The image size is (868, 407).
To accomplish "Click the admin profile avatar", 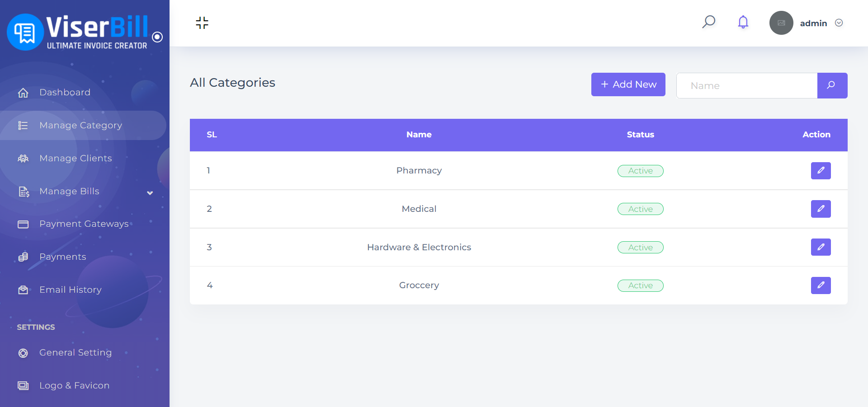I will click(x=781, y=23).
